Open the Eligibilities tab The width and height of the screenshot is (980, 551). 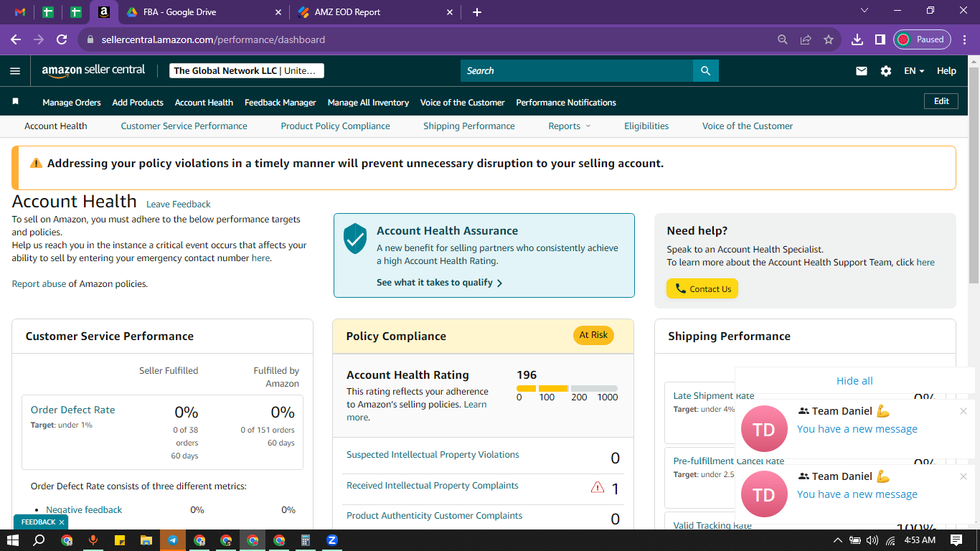coord(646,126)
